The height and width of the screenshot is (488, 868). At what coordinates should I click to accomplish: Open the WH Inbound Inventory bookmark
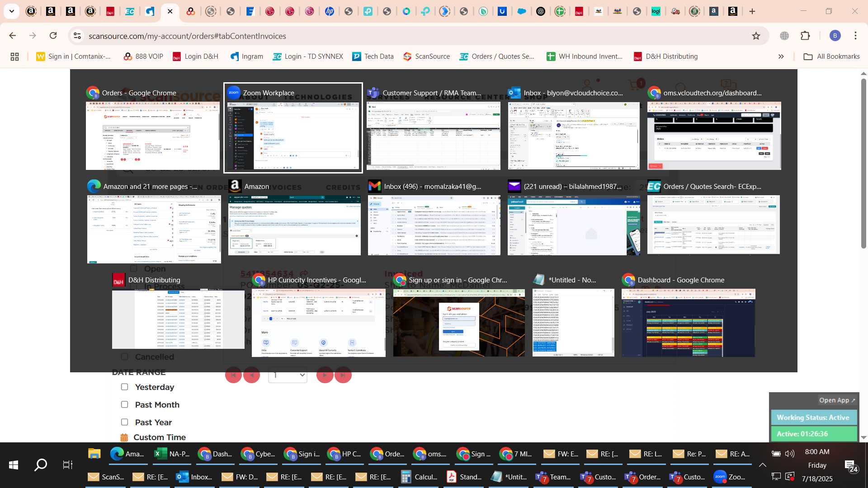point(585,56)
